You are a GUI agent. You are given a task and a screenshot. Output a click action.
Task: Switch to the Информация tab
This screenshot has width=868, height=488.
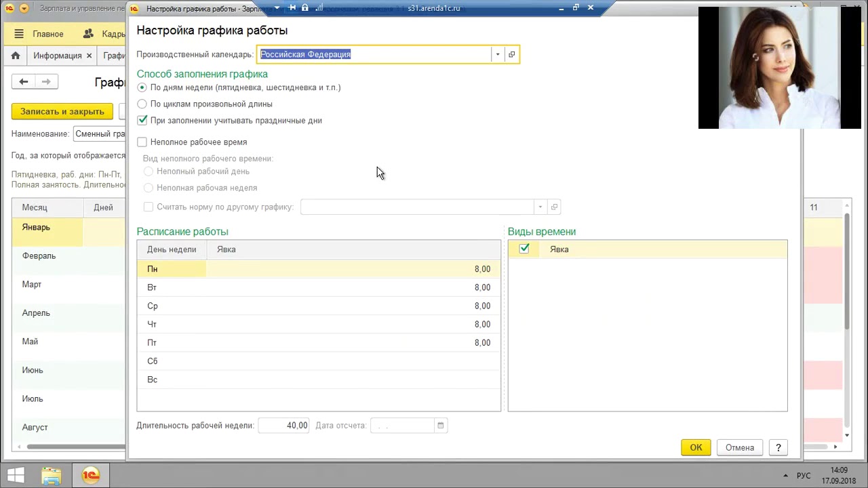[57, 56]
